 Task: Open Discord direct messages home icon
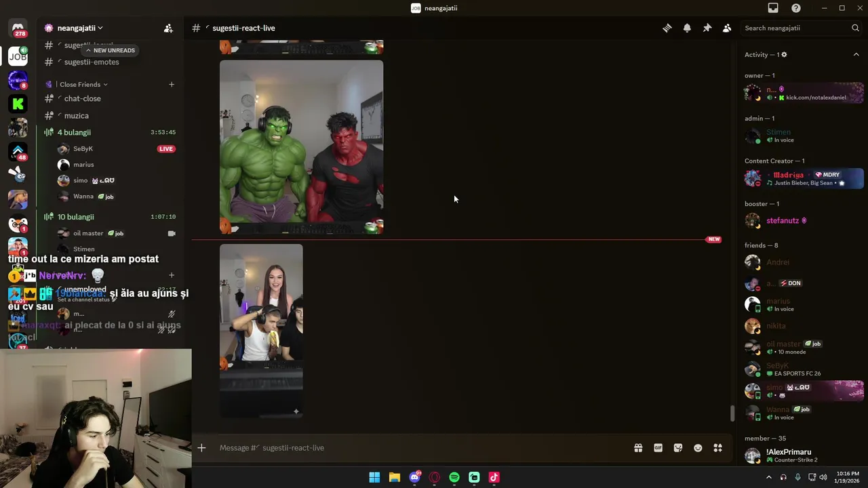pos(18,28)
